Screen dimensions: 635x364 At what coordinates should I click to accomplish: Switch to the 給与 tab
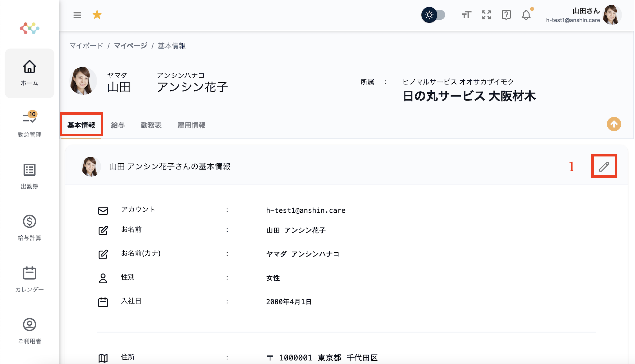point(118,125)
